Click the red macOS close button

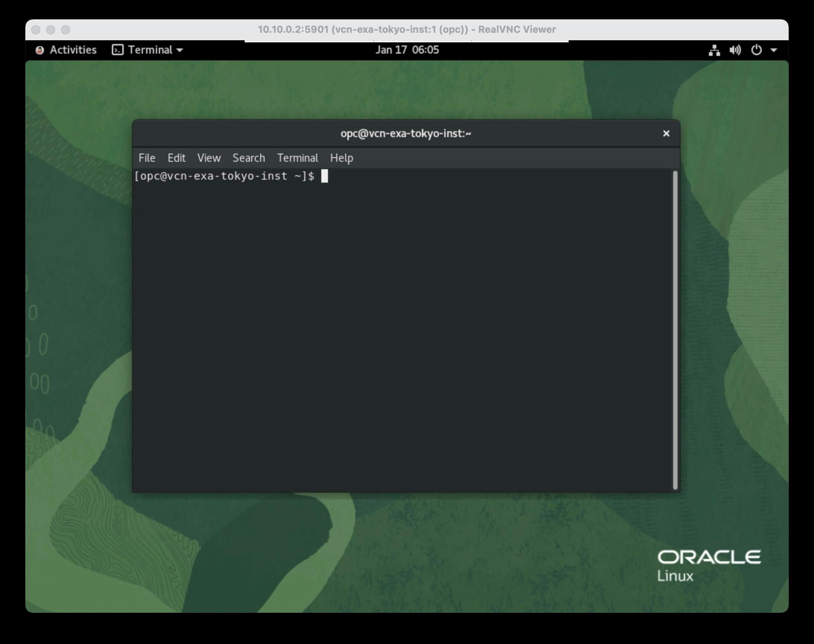(x=36, y=30)
